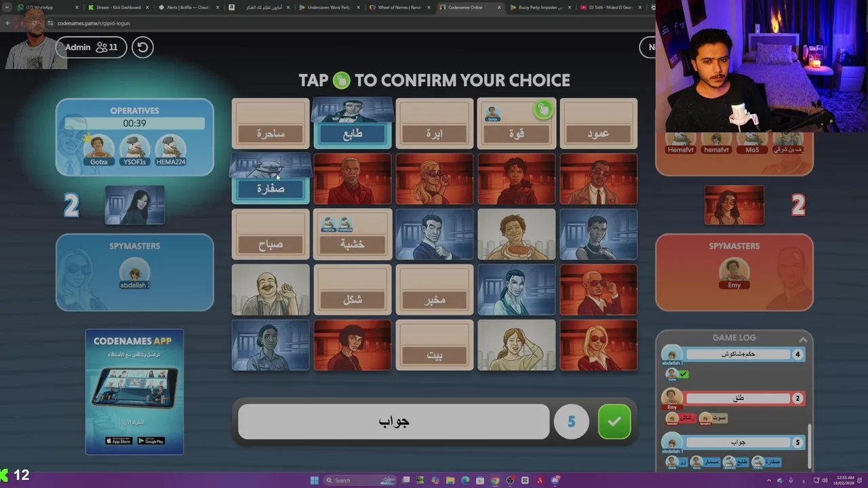Click the green checkmark end-guessing button

614,422
